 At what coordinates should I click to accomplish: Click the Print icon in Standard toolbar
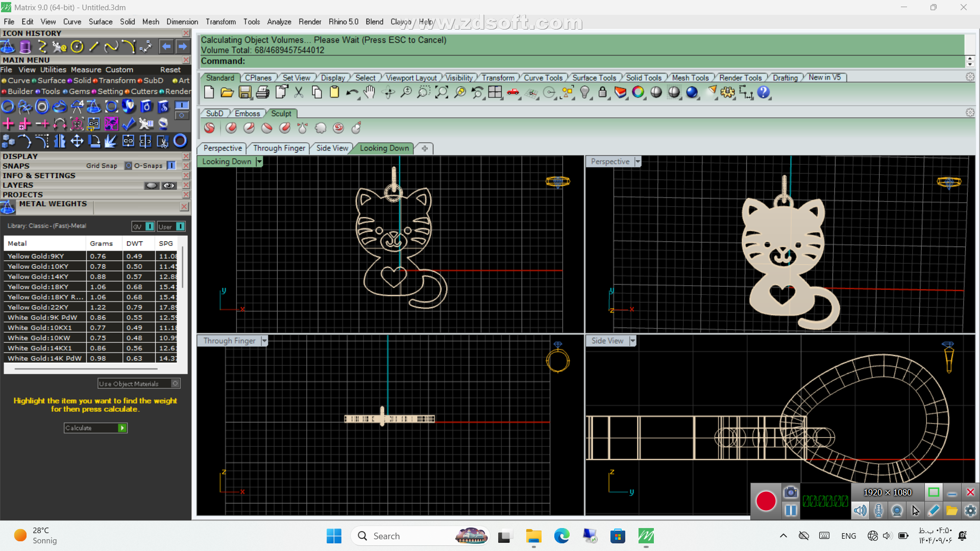coord(263,92)
